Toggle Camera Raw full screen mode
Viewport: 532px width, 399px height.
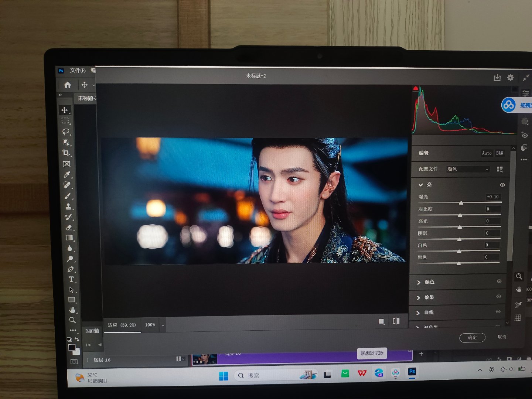[x=526, y=78]
